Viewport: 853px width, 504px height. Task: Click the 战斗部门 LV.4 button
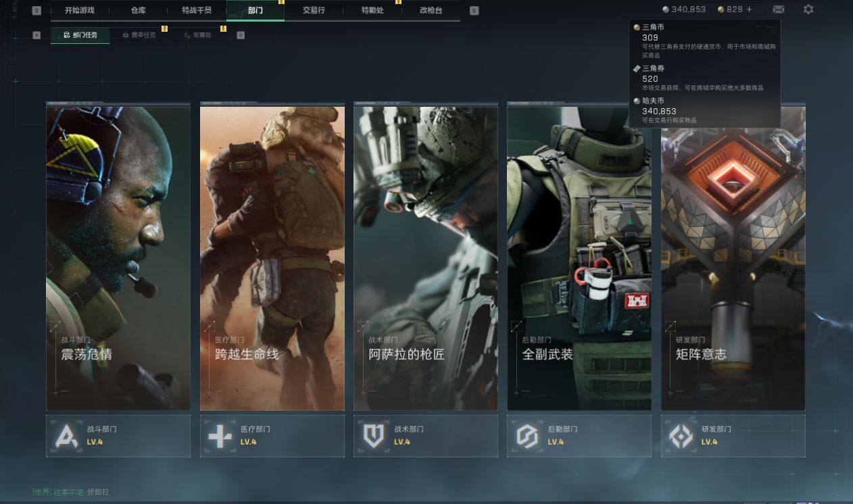tap(118, 436)
